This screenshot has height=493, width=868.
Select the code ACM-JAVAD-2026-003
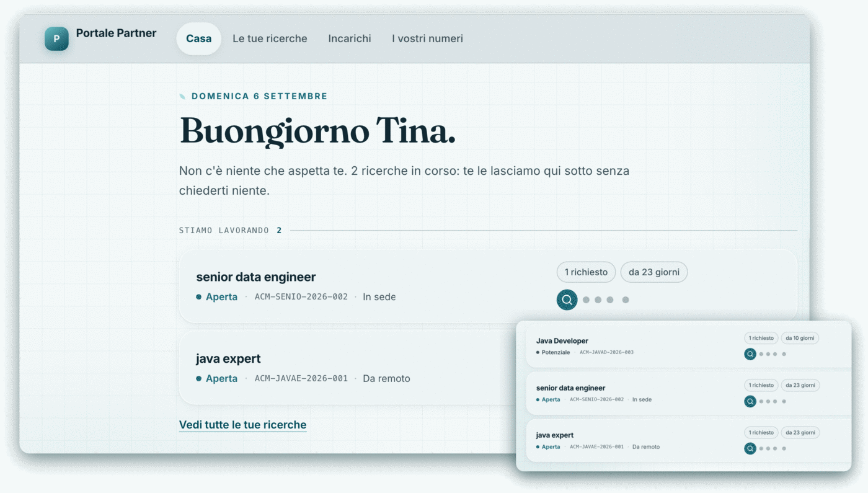tap(606, 352)
